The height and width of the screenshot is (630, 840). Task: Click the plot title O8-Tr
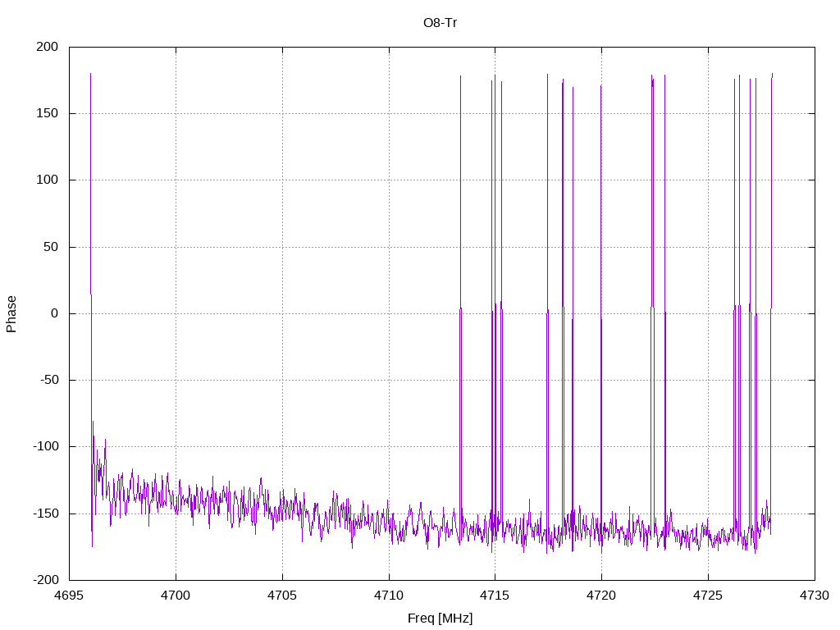[x=440, y=23]
